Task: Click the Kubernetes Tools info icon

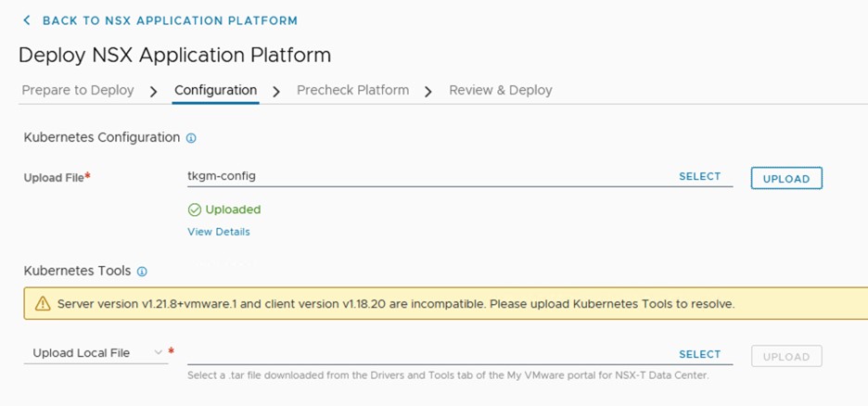Action: [x=142, y=272]
